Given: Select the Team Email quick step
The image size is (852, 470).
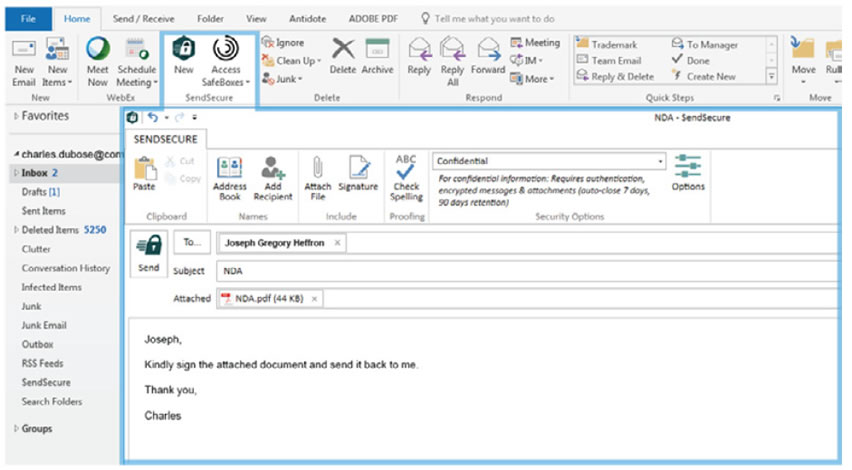Looking at the screenshot, I should (609, 60).
